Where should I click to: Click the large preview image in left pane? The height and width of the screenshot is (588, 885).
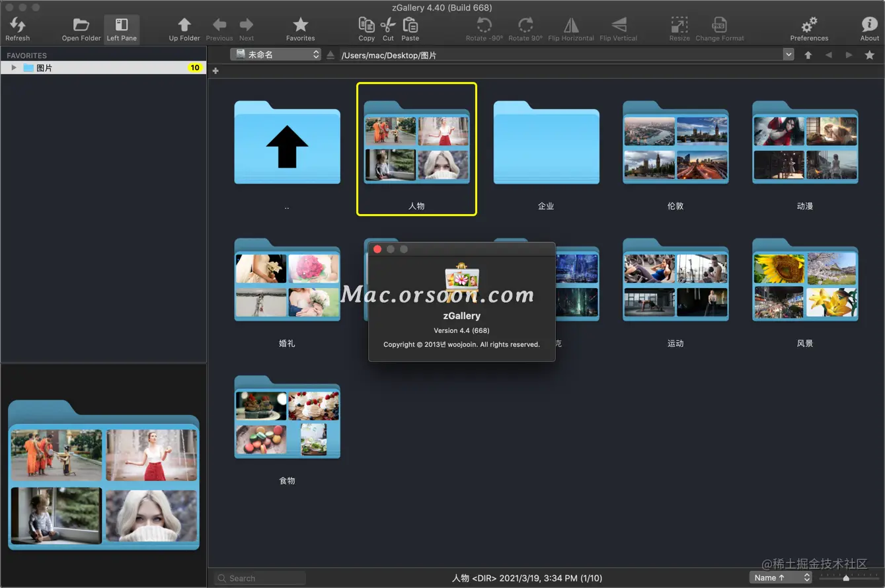coord(104,475)
